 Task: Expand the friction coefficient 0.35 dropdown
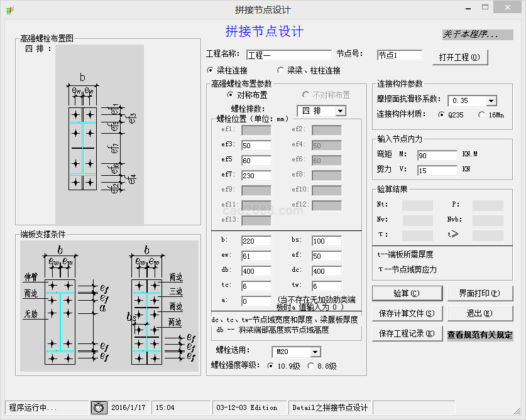click(491, 101)
